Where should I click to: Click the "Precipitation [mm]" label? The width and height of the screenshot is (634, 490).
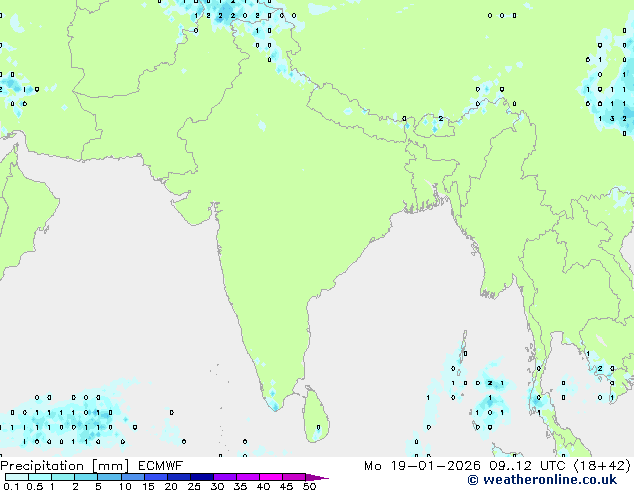65,466
